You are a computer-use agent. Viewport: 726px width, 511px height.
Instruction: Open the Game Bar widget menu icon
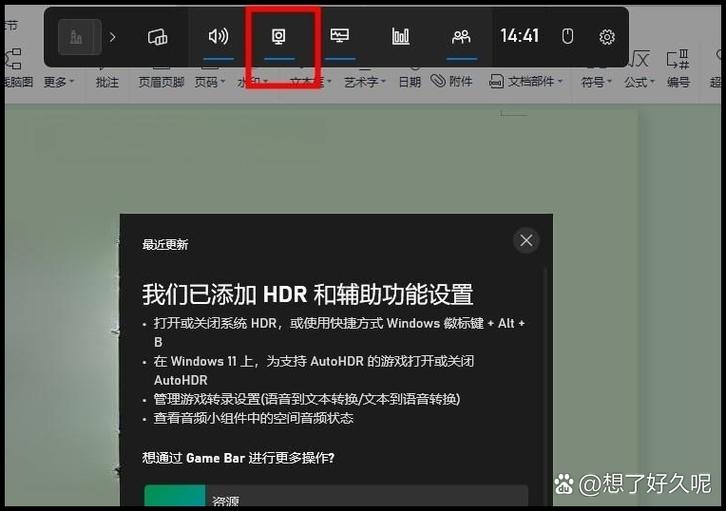point(157,37)
